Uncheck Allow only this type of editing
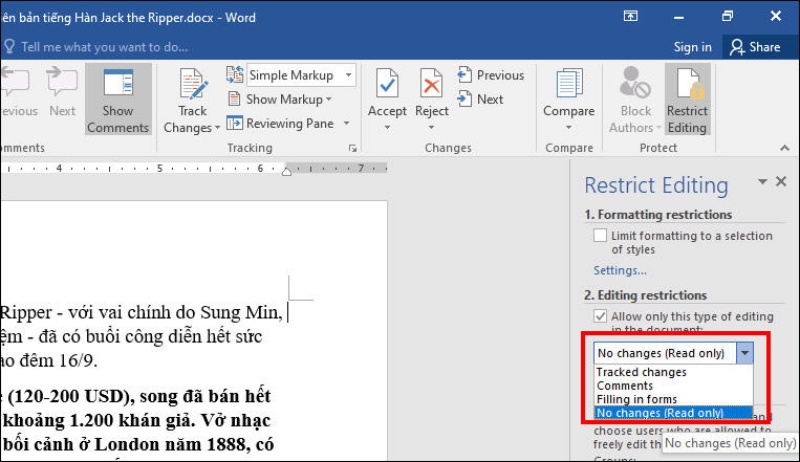The width and height of the screenshot is (800, 462). (601, 316)
